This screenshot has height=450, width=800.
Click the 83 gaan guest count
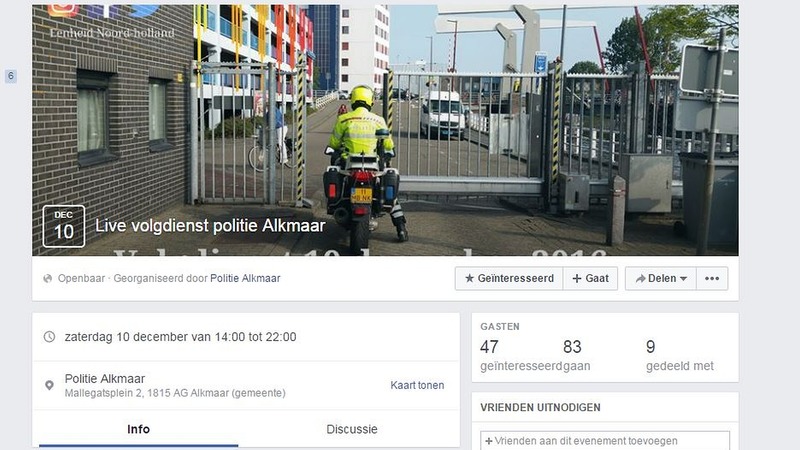tap(577, 356)
